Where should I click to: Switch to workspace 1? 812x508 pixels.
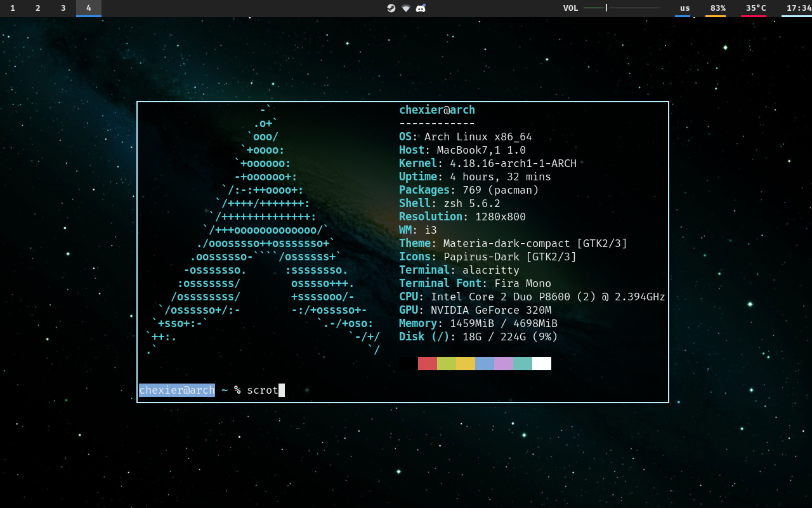point(13,8)
